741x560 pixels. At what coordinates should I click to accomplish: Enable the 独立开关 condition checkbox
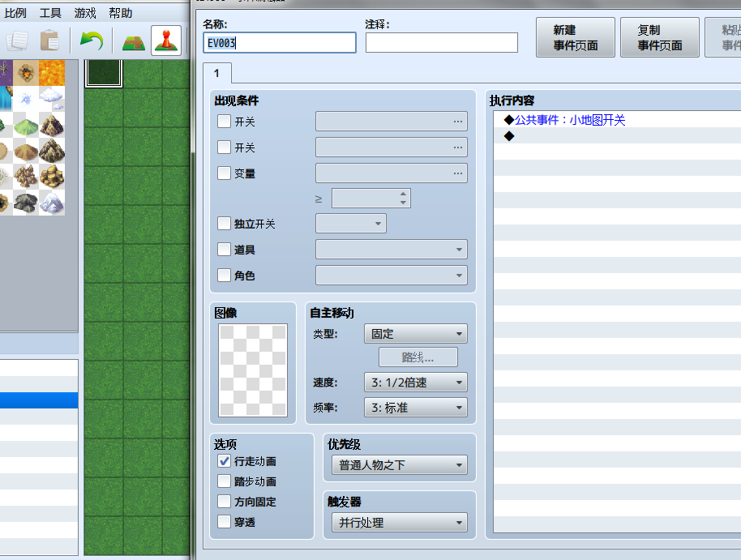224,223
